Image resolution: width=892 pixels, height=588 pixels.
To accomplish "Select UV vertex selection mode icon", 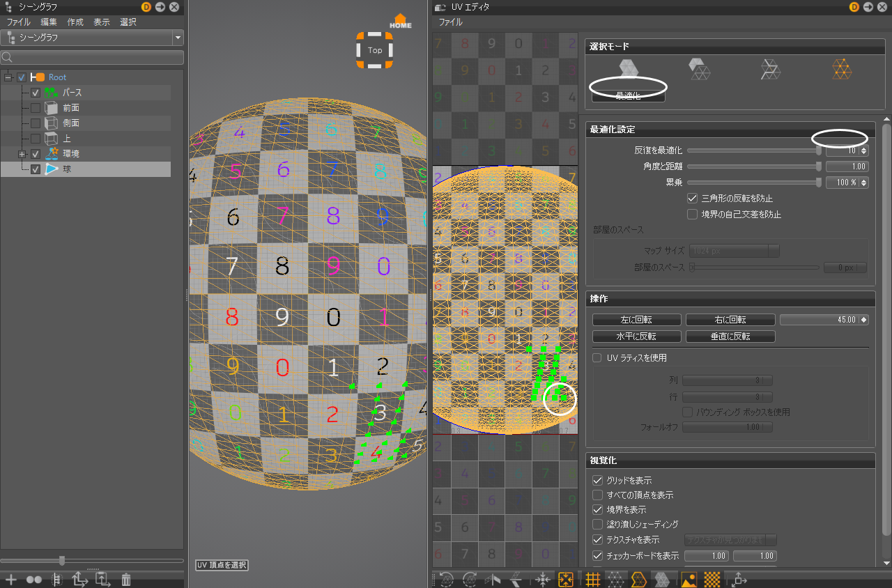I will click(x=842, y=68).
